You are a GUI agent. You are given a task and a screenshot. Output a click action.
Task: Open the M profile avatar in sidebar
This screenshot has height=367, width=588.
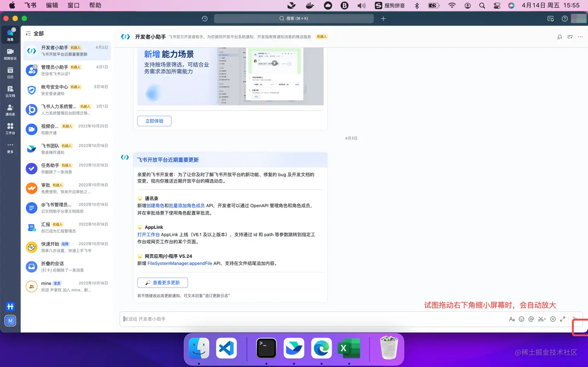tap(10, 321)
